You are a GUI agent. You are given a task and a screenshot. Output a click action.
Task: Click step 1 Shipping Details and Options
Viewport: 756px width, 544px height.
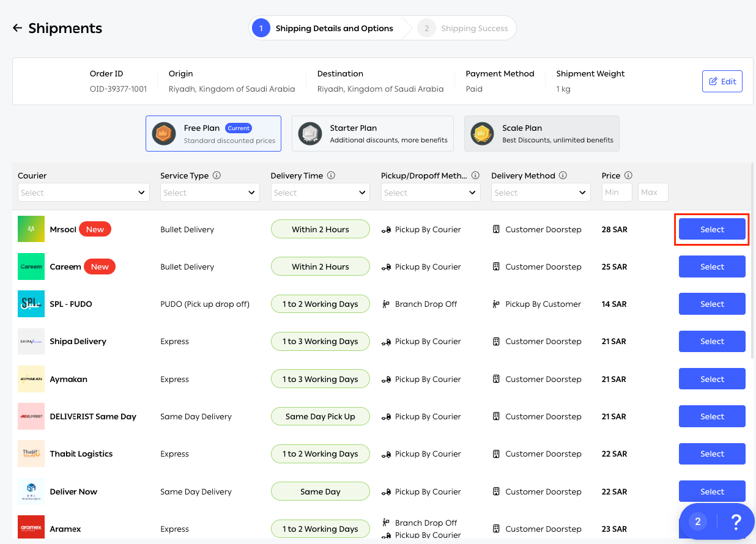(324, 28)
